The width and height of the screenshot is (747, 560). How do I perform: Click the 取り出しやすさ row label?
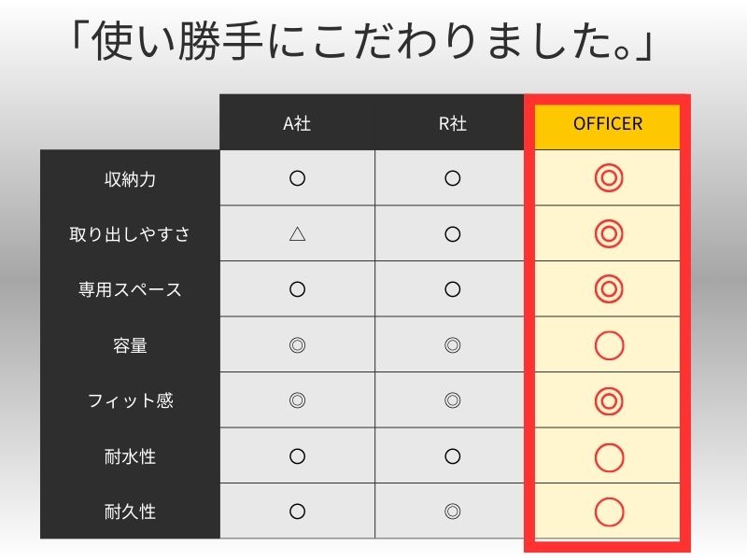(x=130, y=234)
